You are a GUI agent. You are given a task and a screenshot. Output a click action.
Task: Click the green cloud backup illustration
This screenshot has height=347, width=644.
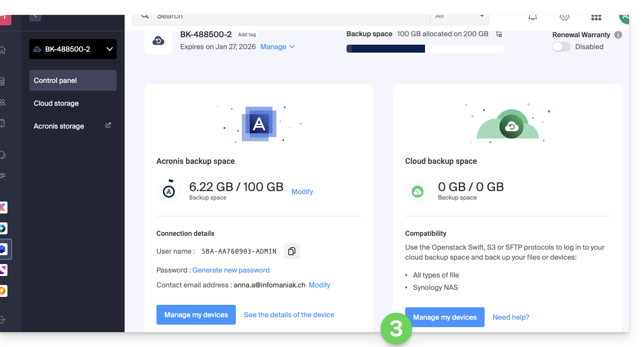[x=507, y=124]
